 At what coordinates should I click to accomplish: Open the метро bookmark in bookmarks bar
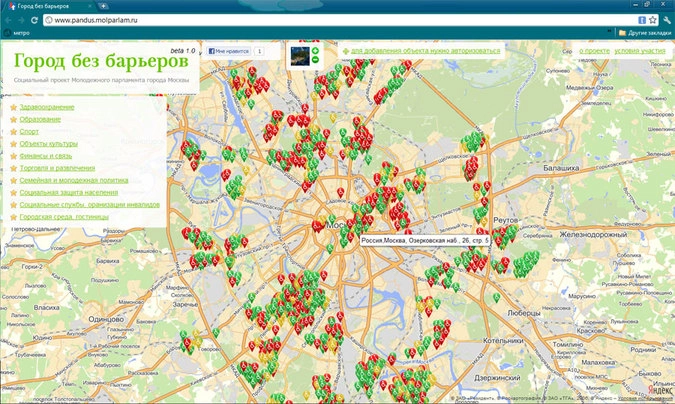click(18, 33)
